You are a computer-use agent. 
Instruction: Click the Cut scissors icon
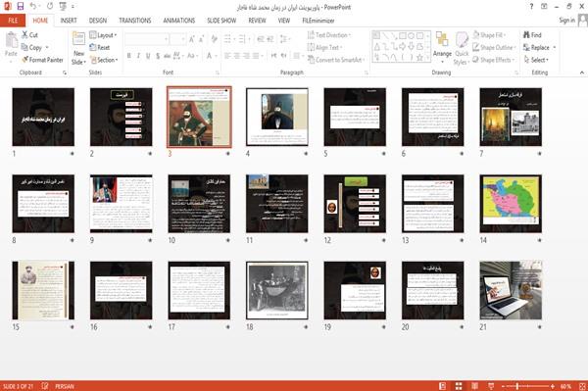point(24,35)
